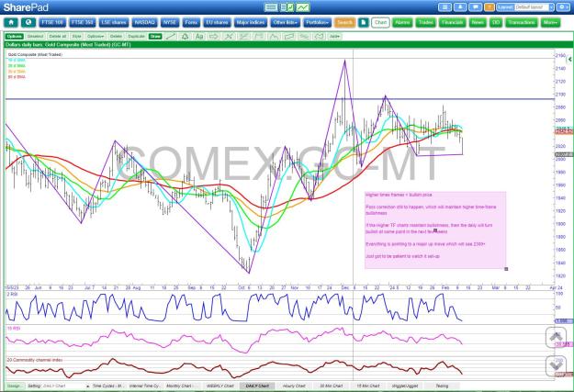Open the LSE shares list
This screenshot has width=574, height=392.
tap(114, 23)
